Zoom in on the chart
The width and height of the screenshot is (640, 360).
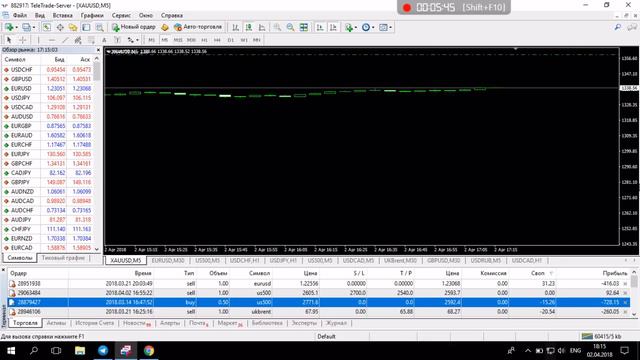[277, 27]
